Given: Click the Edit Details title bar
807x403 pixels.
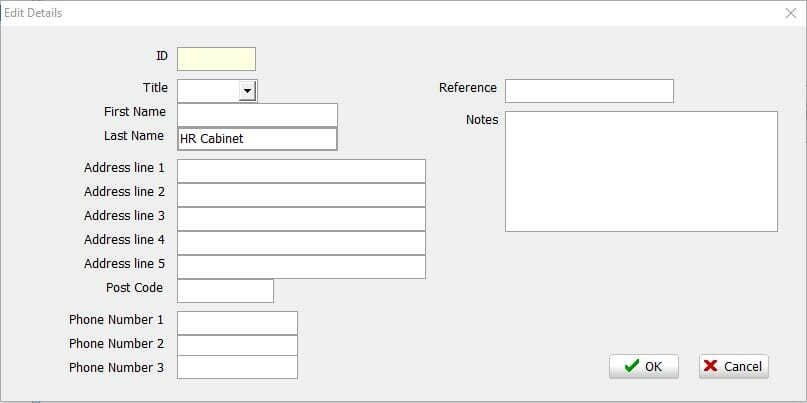Looking at the screenshot, I should click(391, 13).
